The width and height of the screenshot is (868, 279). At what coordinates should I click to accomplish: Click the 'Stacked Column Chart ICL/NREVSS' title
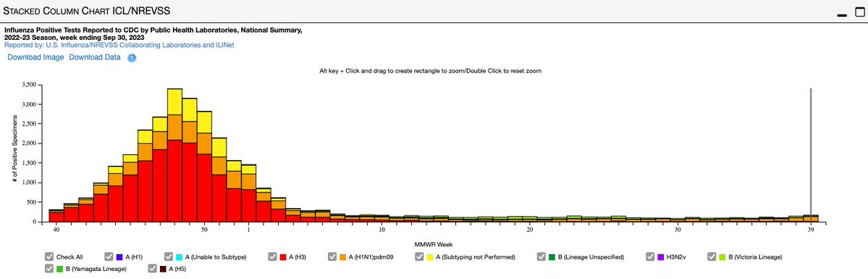click(87, 11)
